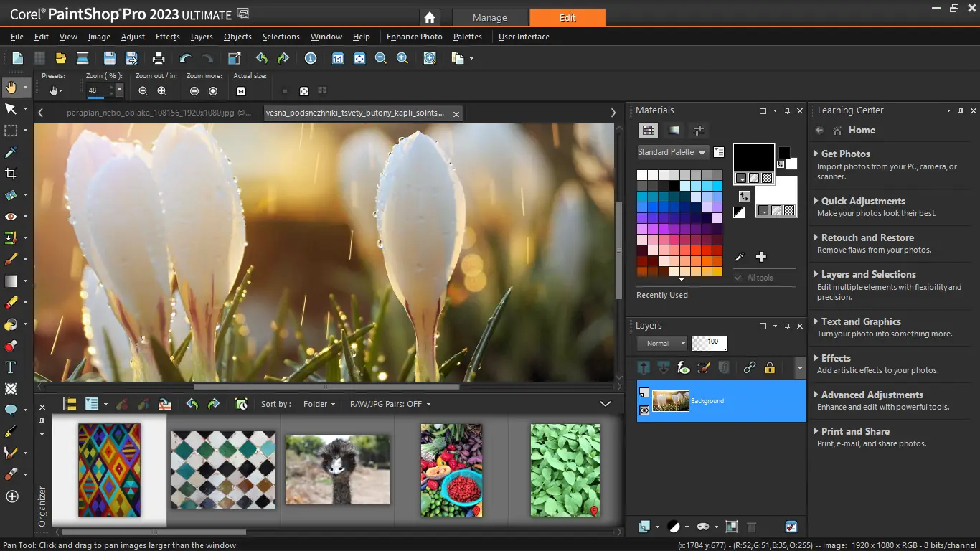Click the New Layer icon in Layers panel
This screenshot has width=980, height=551.
(644, 526)
